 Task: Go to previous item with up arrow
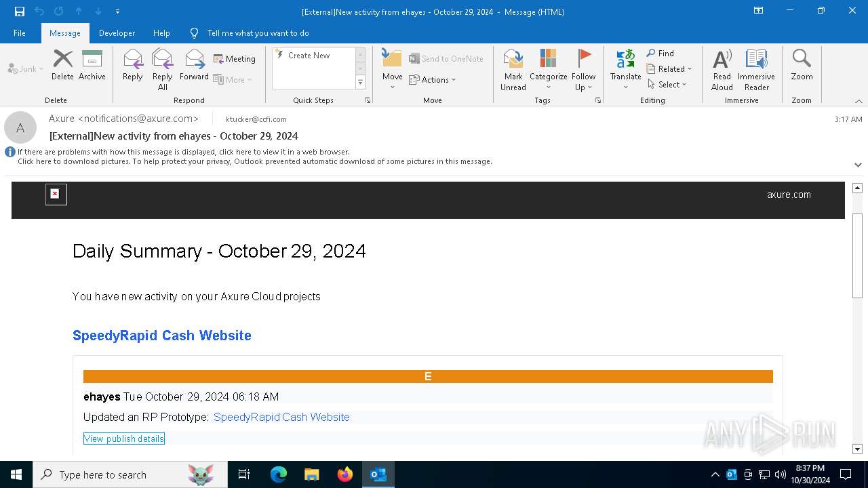(x=79, y=12)
